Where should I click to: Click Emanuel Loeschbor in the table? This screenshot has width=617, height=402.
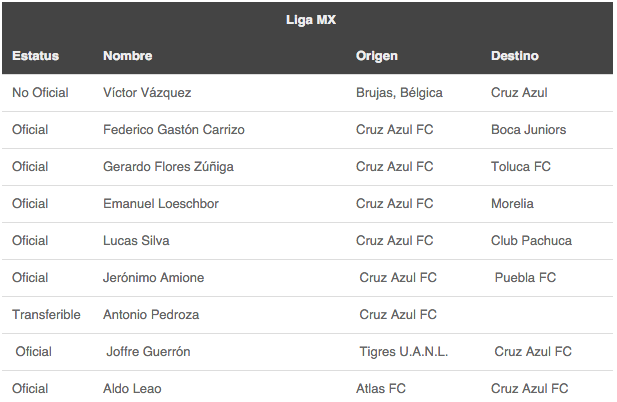coord(160,204)
